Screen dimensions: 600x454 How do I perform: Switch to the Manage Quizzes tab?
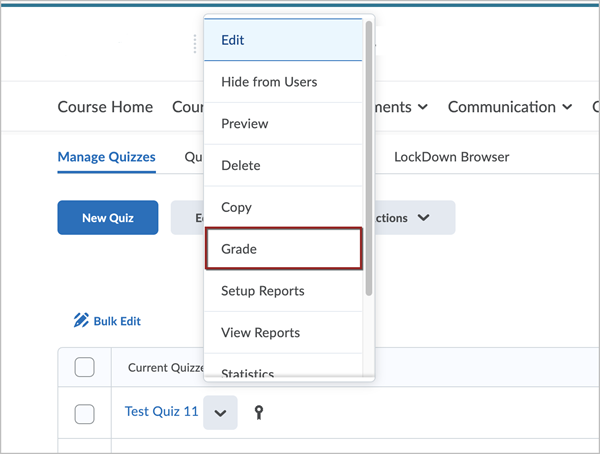pos(106,157)
